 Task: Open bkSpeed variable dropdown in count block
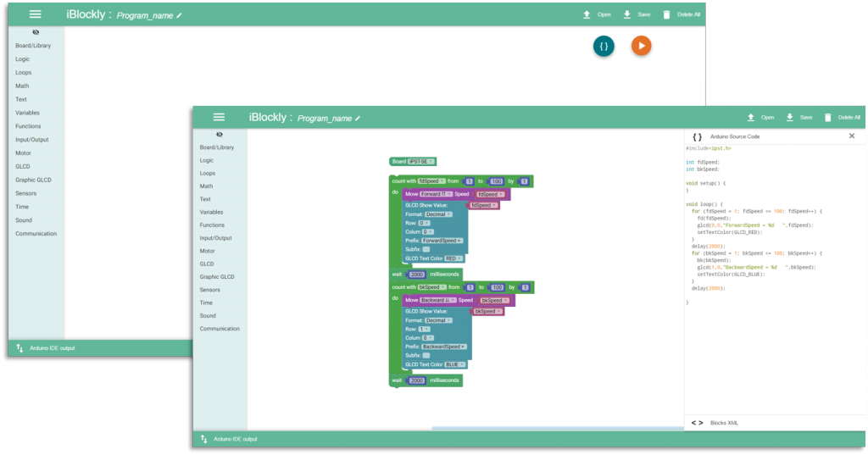(431, 287)
